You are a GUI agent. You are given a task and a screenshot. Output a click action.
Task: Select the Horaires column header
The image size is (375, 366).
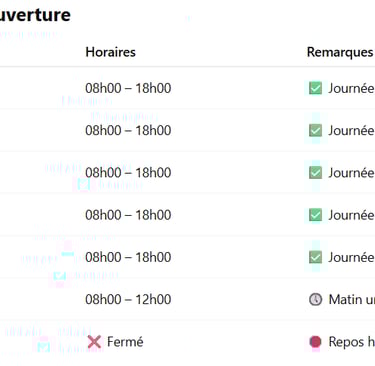(111, 52)
